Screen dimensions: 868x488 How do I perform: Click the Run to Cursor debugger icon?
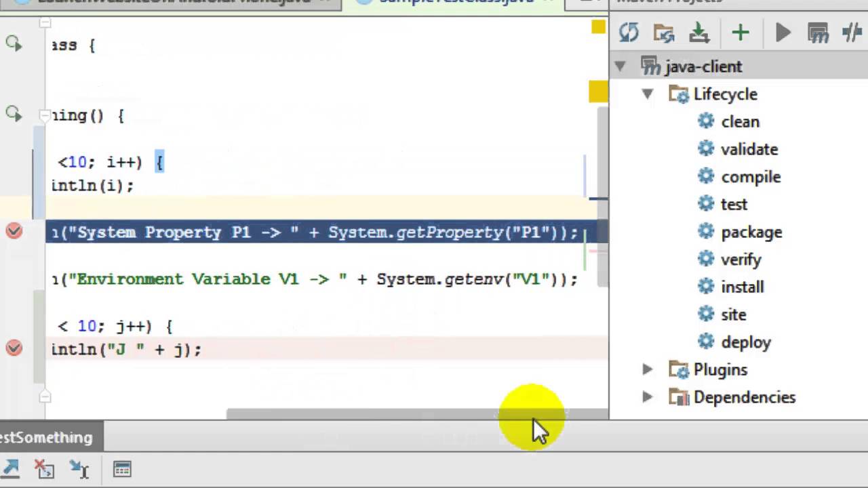[x=79, y=468]
